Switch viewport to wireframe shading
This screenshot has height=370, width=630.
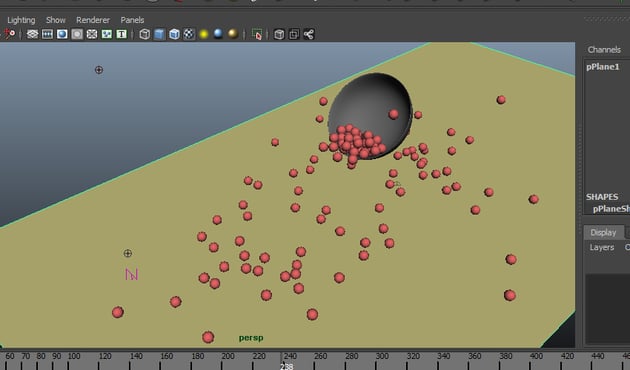[x=145, y=34]
